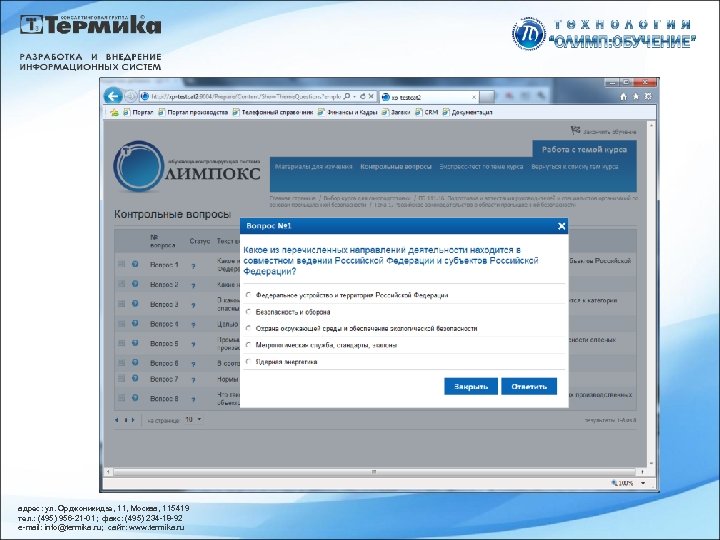The image size is (720, 540).
Task: Open Вернуться к списку тем курса
Action: 574,167
